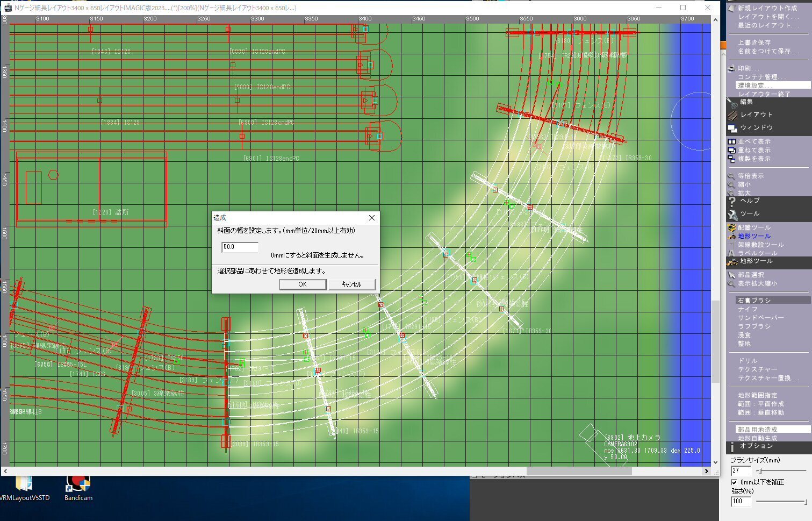Close the 造成 dialog with X
The height and width of the screenshot is (521, 812).
tap(371, 218)
